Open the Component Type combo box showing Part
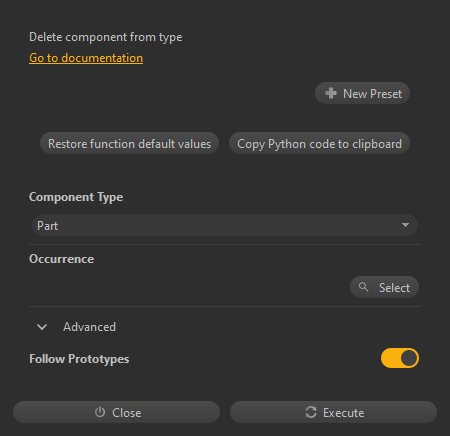Screen dimensions: 450x436 pyautogui.click(x=225, y=225)
